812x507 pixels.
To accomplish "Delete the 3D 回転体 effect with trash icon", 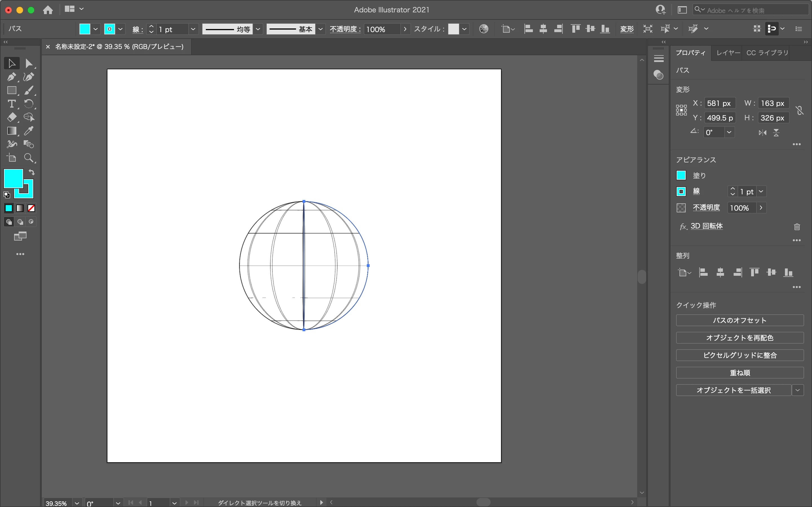I will (797, 227).
